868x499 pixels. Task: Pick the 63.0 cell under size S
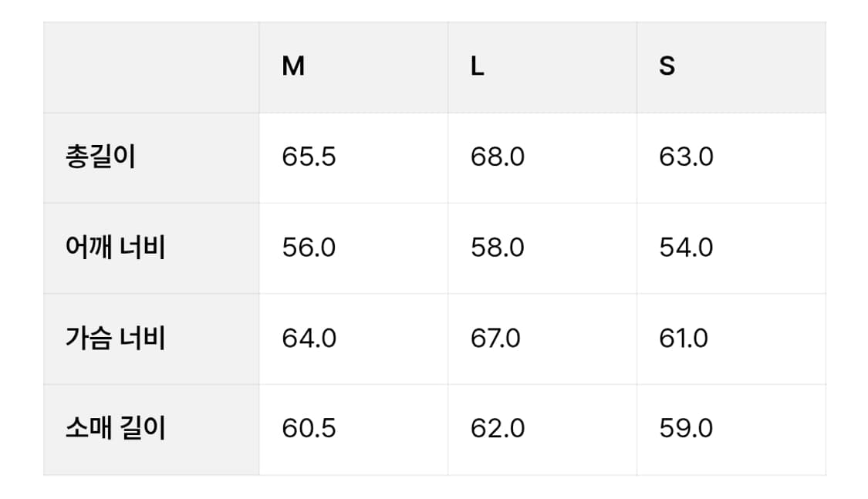[686, 157]
